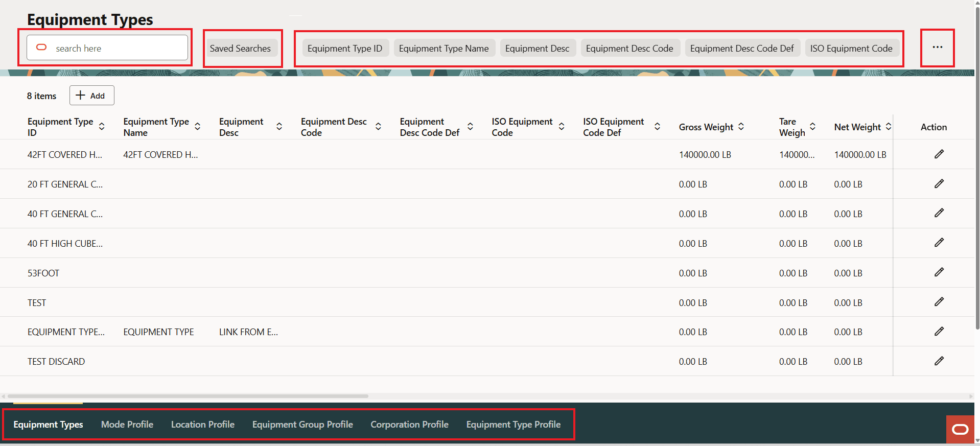Open the more options ellipsis menu
This screenshot has height=446, width=980.
point(937,48)
